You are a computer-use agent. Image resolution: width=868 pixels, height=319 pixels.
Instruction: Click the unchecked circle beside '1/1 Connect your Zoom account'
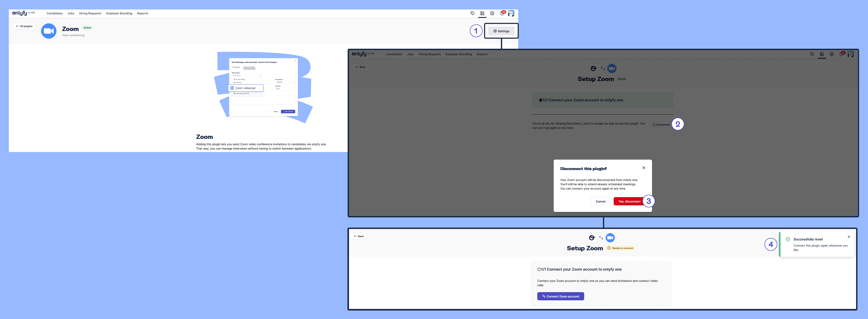[x=539, y=269]
